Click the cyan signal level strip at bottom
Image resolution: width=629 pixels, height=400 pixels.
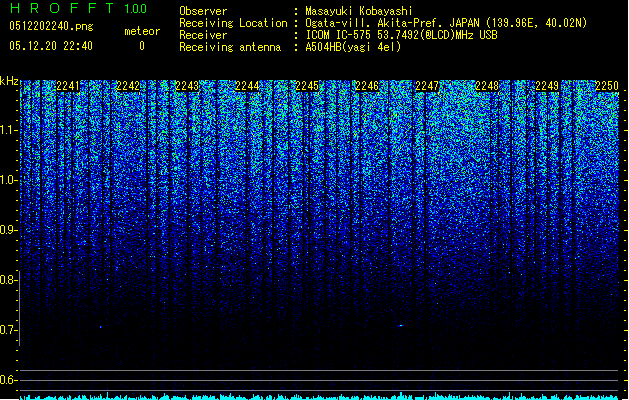click(319, 397)
